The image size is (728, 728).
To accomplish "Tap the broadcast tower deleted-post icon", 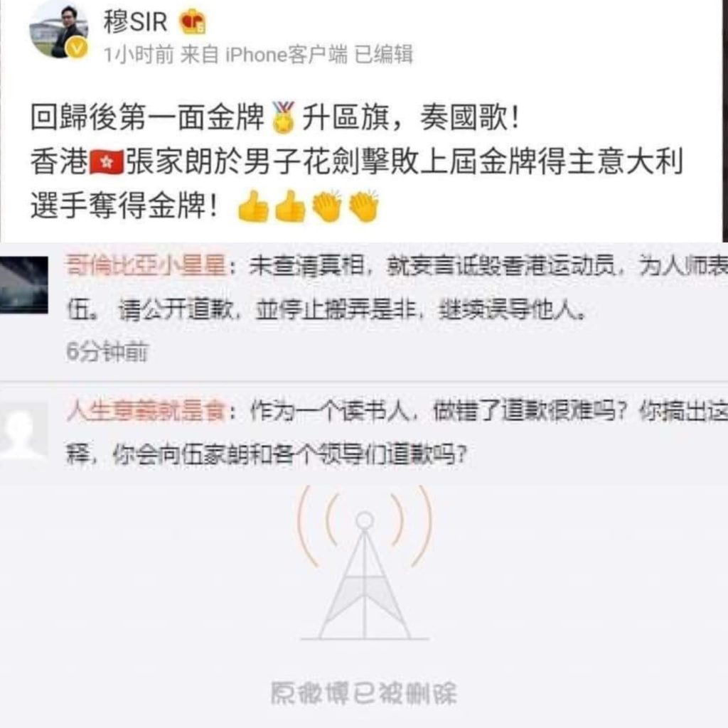I will coord(365,563).
